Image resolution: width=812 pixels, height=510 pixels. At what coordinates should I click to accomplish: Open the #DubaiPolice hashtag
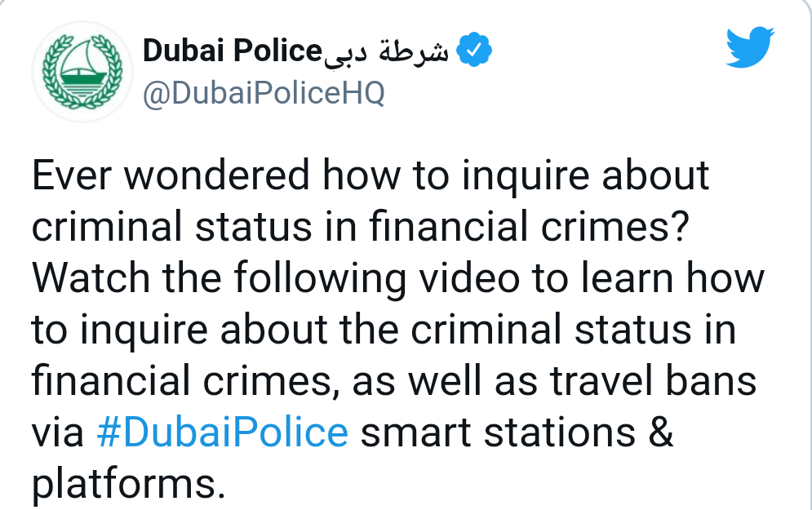point(224,432)
